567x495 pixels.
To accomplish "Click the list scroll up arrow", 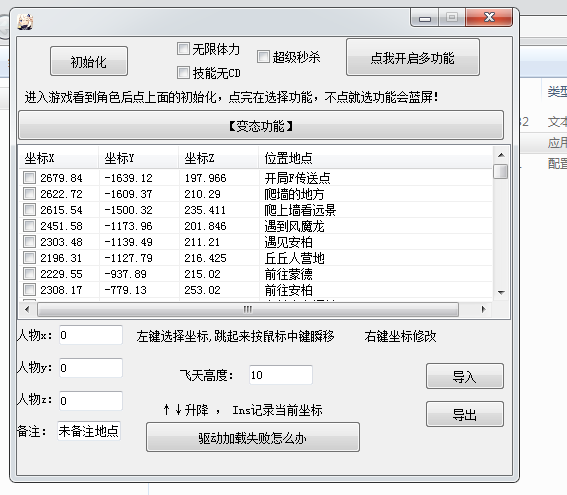I will [501, 155].
